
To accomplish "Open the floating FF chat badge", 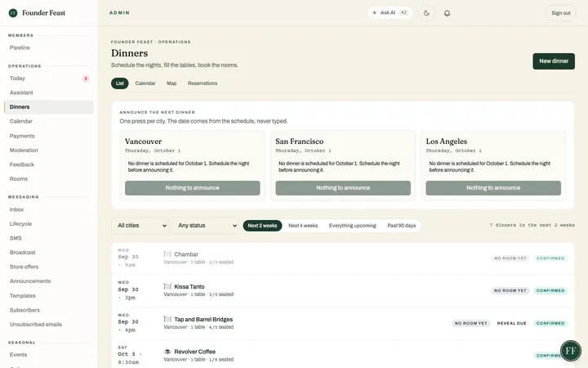I will click(570, 351).
